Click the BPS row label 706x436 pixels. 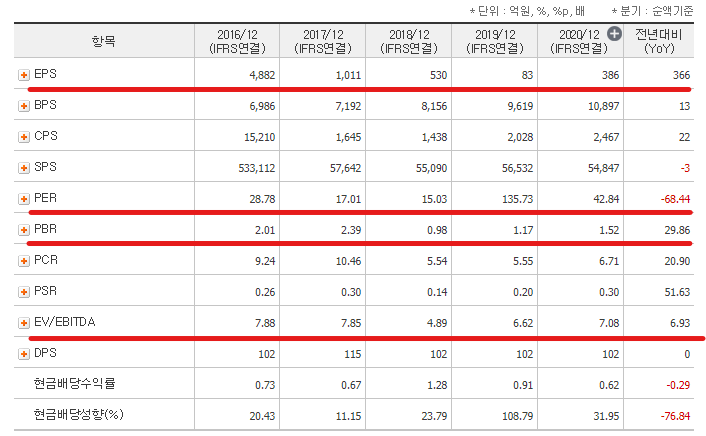45,105
